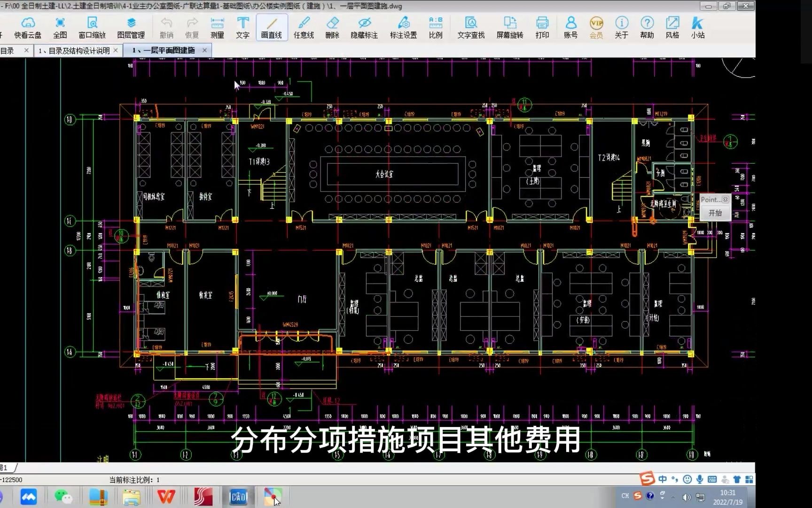
Task: Open the volume control in system tray
Action: point(686,496)
